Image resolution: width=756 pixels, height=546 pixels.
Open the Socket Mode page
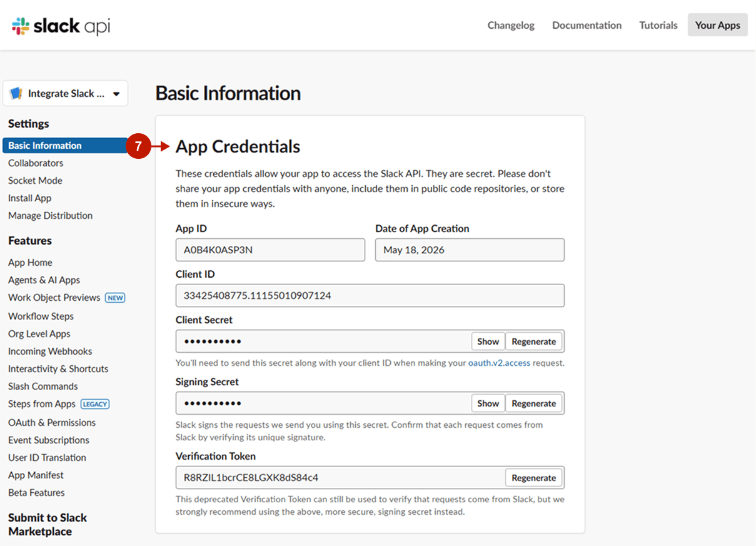35,181
